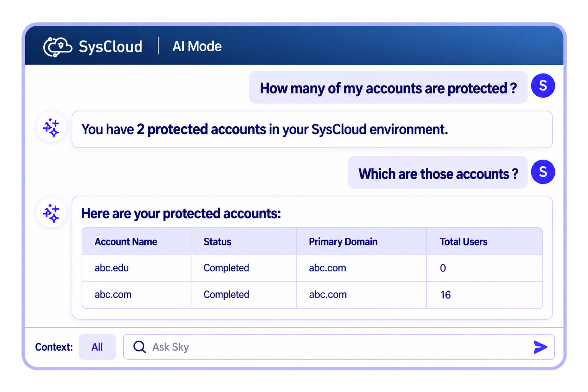This screenshot has height=392, width=588.
Task: Click the Context label
Action: [54, 347]
